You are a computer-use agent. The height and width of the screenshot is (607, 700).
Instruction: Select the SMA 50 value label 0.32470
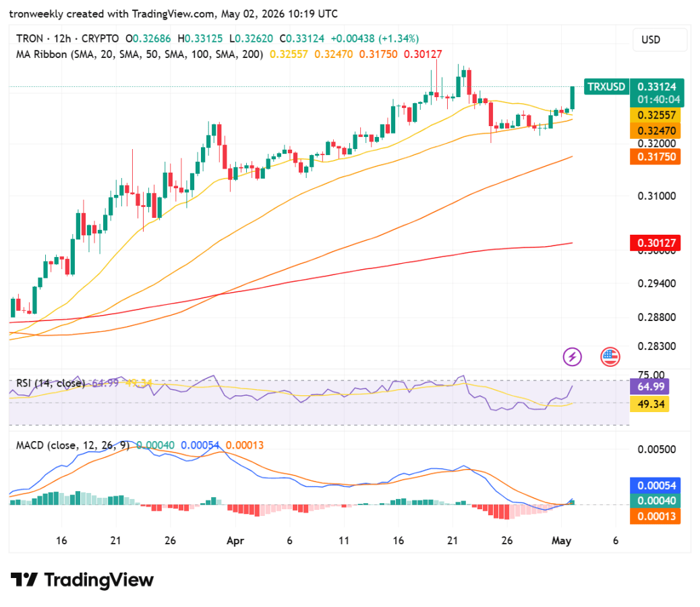[x=655, y=131]
